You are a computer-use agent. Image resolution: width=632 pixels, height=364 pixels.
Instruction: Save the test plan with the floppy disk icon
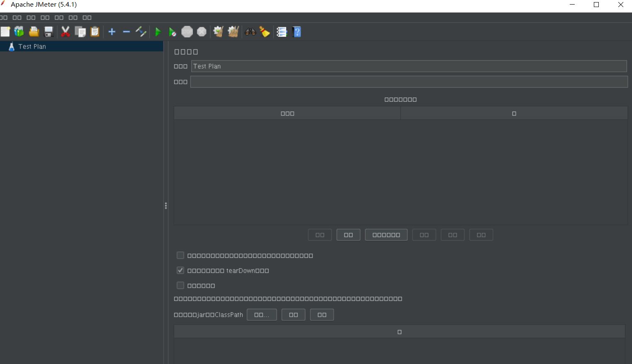click(49, 32)
